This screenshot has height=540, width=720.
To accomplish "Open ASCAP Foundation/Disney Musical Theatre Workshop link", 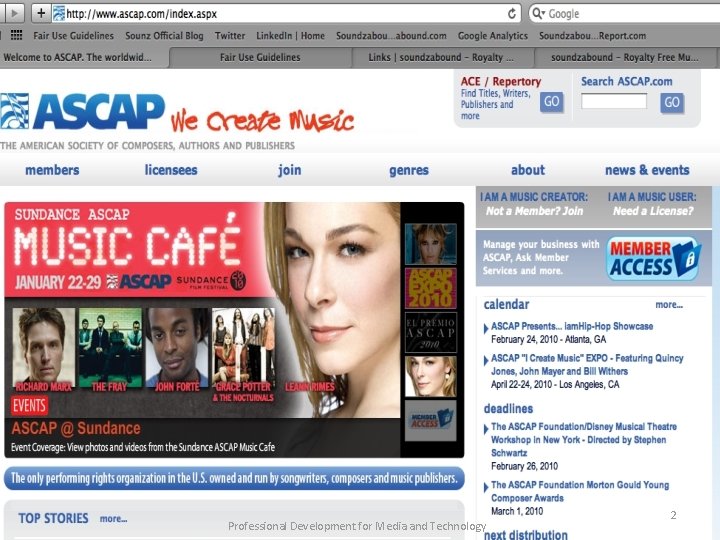I will coord(584,439).
